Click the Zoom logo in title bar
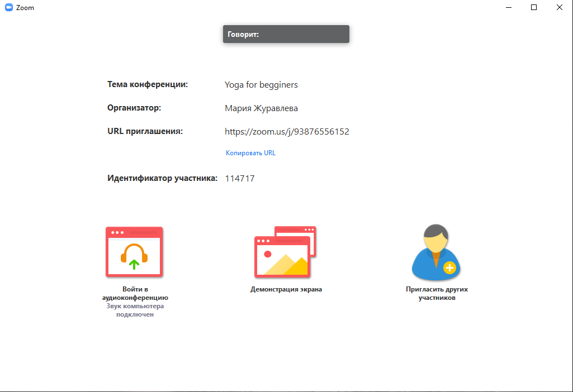Image resolution: width=573 pixels, height=392 pixels. click(9, 7)
